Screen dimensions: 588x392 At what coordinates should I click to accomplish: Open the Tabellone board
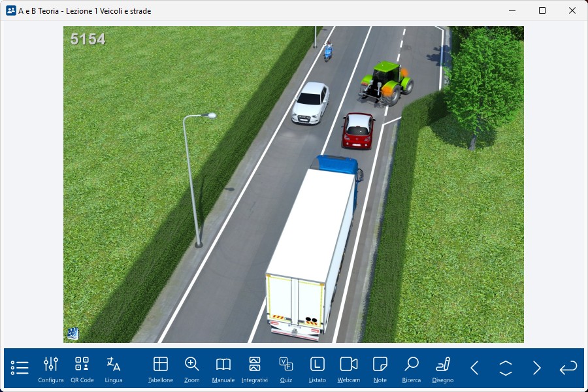(161, 368)
